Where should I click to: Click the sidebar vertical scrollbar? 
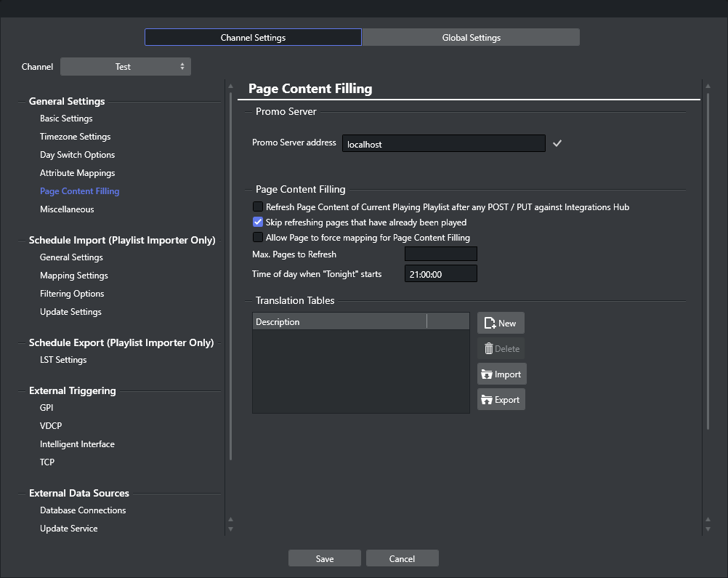click(231, 276)
